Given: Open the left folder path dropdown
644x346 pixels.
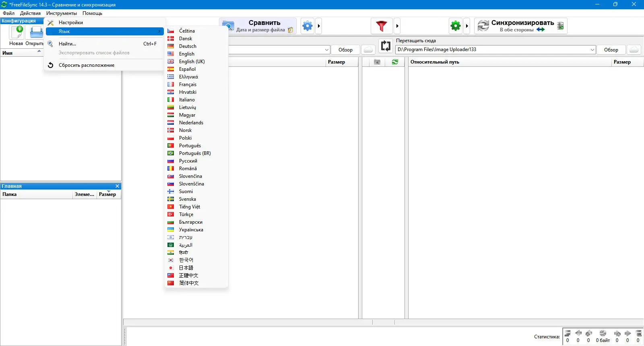Looking at the screenshot, I should (x=327, y=50).
